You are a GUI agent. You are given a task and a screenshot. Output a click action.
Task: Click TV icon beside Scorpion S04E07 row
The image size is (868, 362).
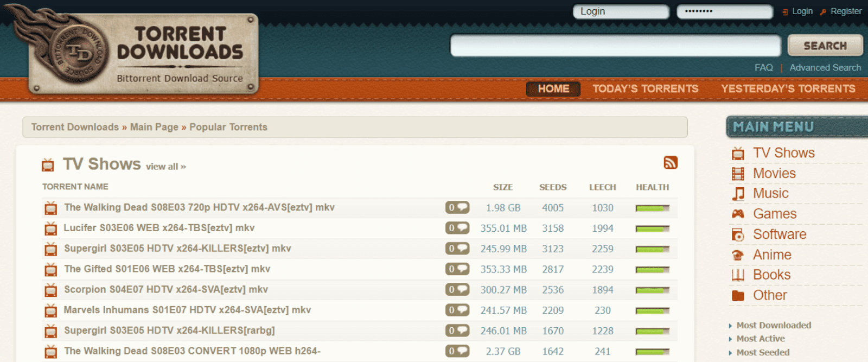tap(51, 290)
